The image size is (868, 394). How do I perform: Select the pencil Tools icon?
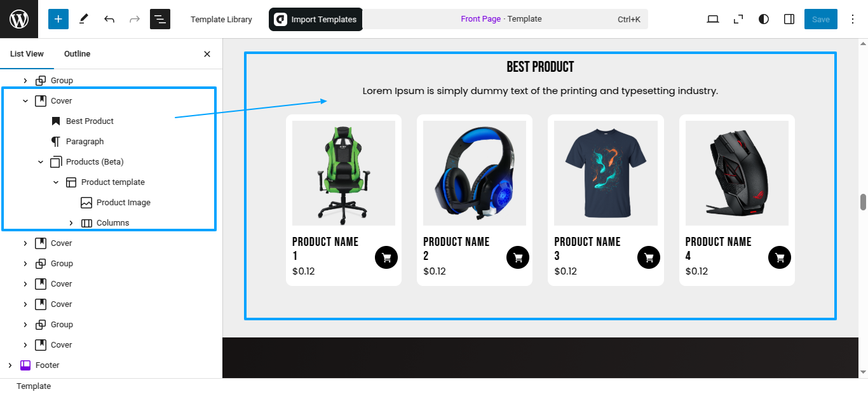point(84,19)
